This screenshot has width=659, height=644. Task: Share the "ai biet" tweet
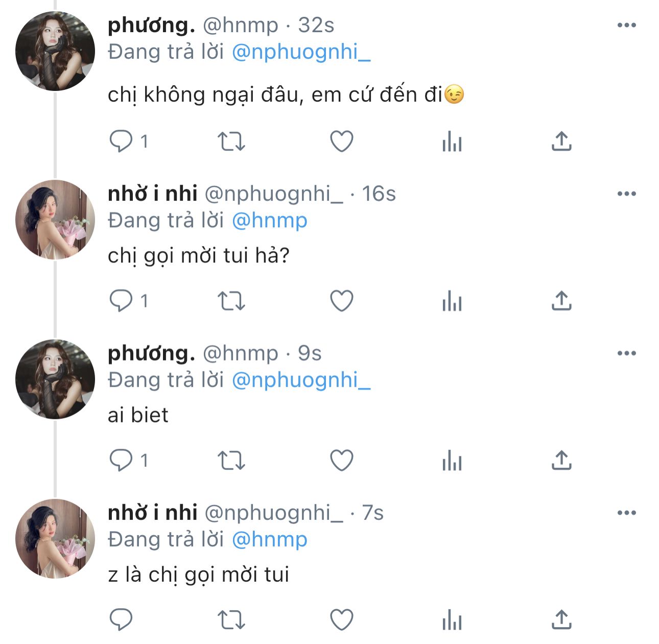(x=561, y=461)
